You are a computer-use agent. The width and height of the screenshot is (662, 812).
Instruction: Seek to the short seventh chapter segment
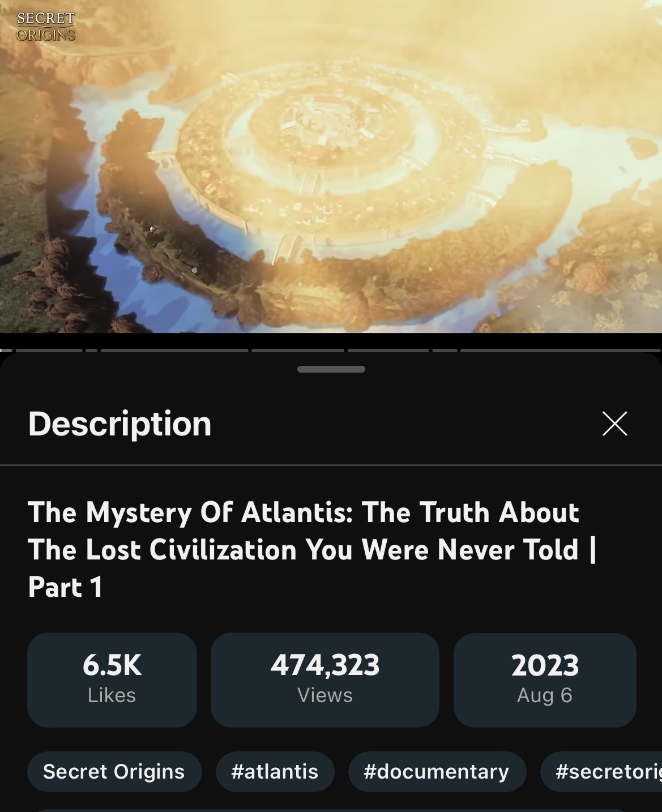pyautogui.click(x=445, y=351)
